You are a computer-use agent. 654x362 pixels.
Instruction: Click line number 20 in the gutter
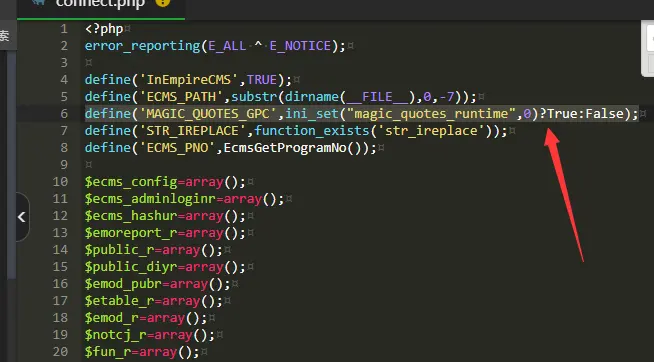coord(60,352)
